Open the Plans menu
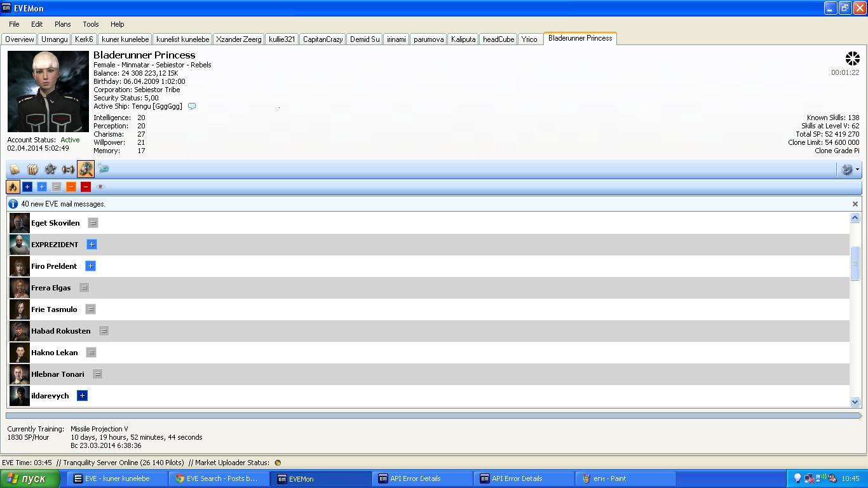 pyautogui.click(x=62, y=24)
